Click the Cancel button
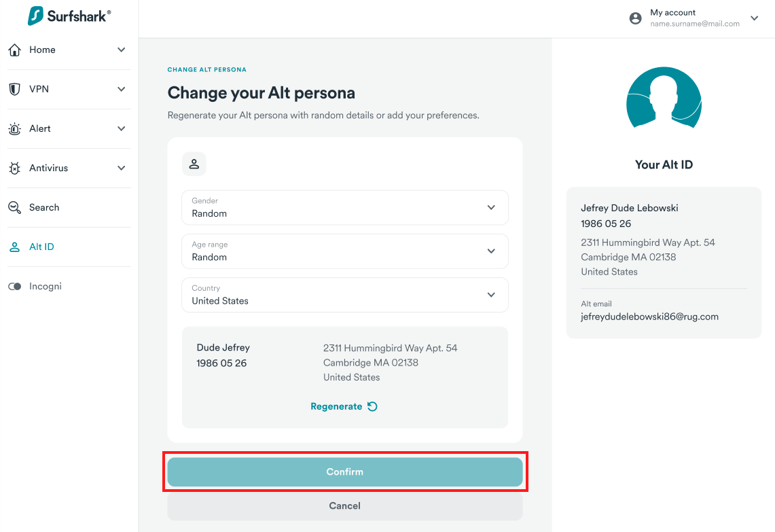The image size is (775, 532). click(345, 506)
